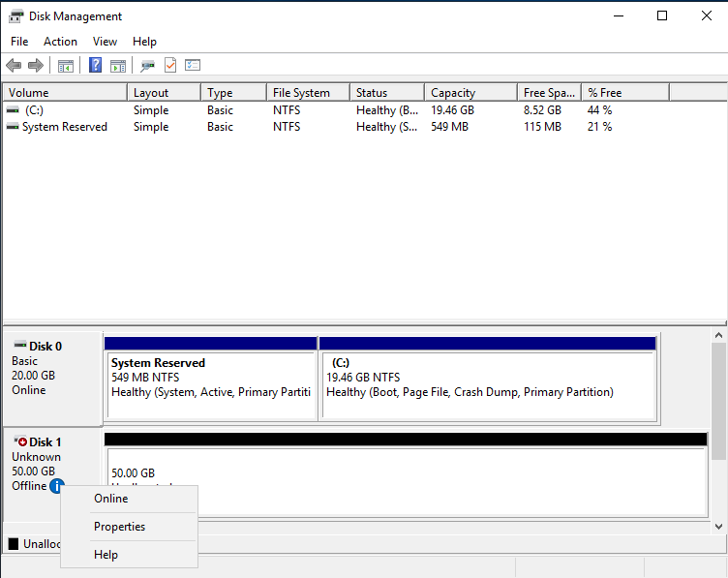Select the System Reserved volume row name

click(65, 127)
